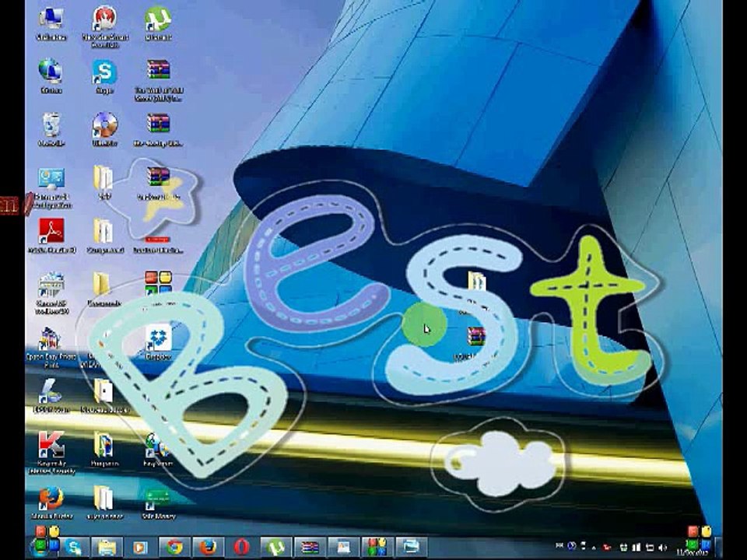
Task: Select the WinRAR archive next to UltraISO
Action: click(x=158, y=130)
